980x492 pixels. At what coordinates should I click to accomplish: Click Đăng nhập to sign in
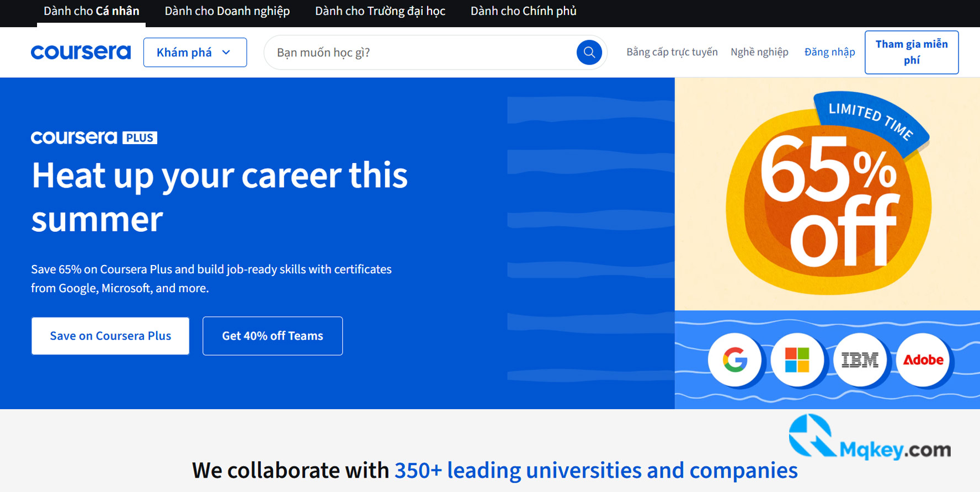click(829, 52)
